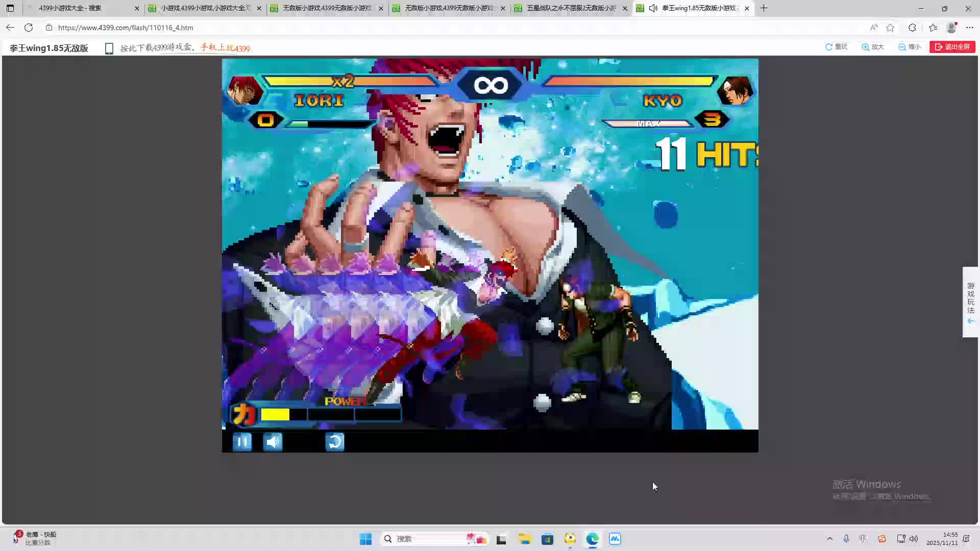Add page to favorites star icon
The image size is (980, 551).
890,28
